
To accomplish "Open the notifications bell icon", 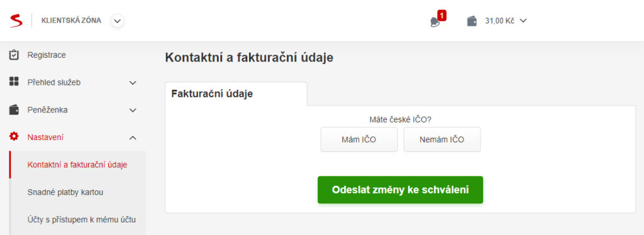I will tap(435, 22).
